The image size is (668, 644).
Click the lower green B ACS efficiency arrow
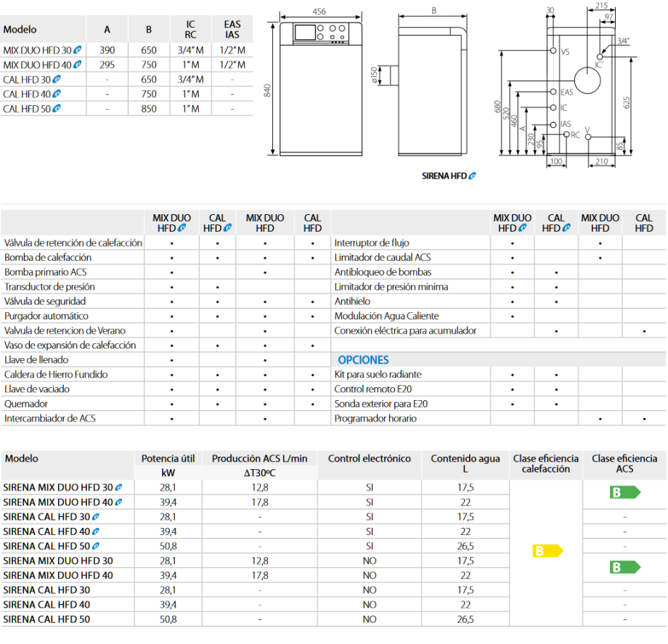point(624,567)
